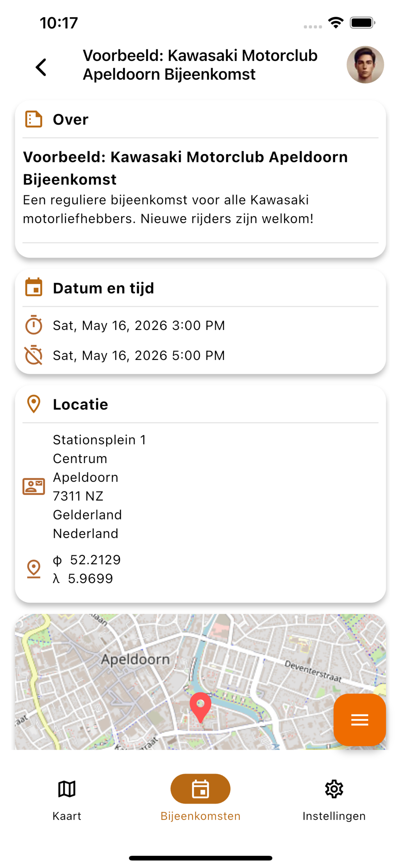
Task: Click the Deventerstraat label on the map
Action: click(313, 671)
